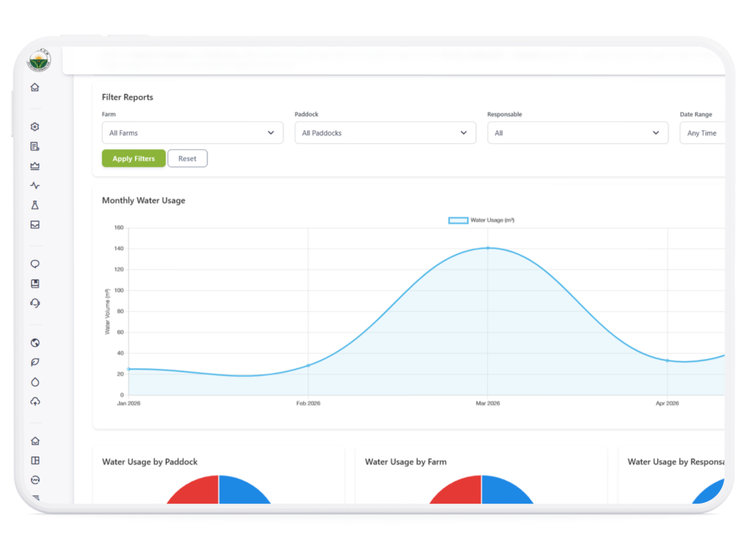Open the layout grid sidebar icon

pyautogui.click(x=35, y=461)
